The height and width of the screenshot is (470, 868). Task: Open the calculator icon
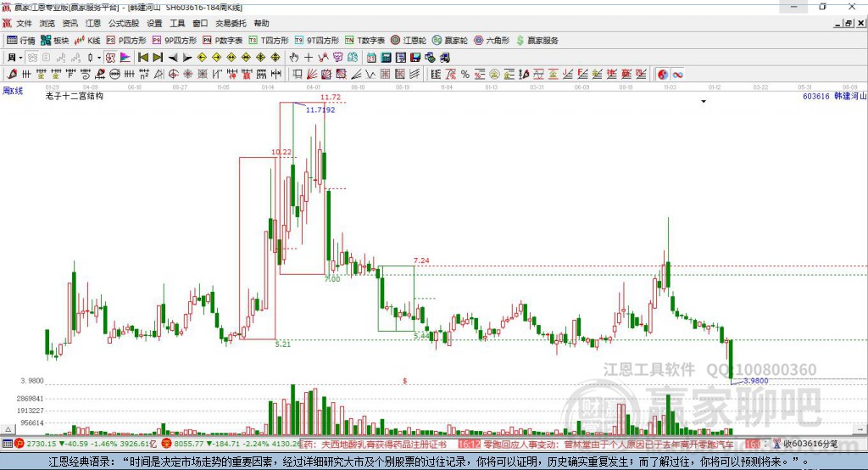(386, 58)
